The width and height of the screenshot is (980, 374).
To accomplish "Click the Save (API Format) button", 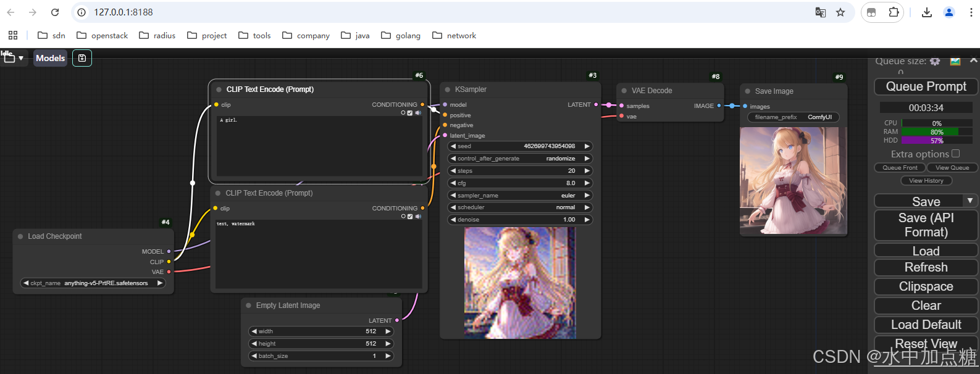I will (926, 225).
